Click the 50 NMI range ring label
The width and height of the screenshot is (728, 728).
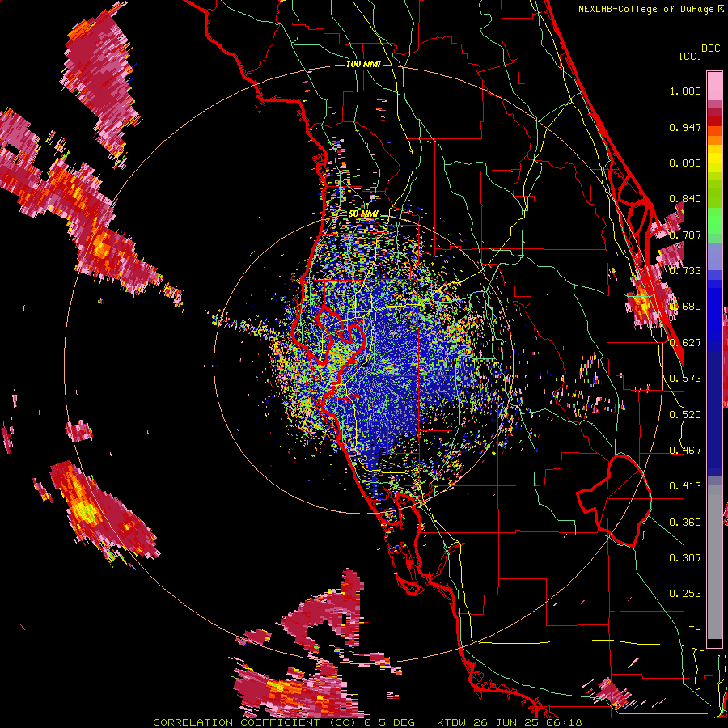click(x=363, y=214)
